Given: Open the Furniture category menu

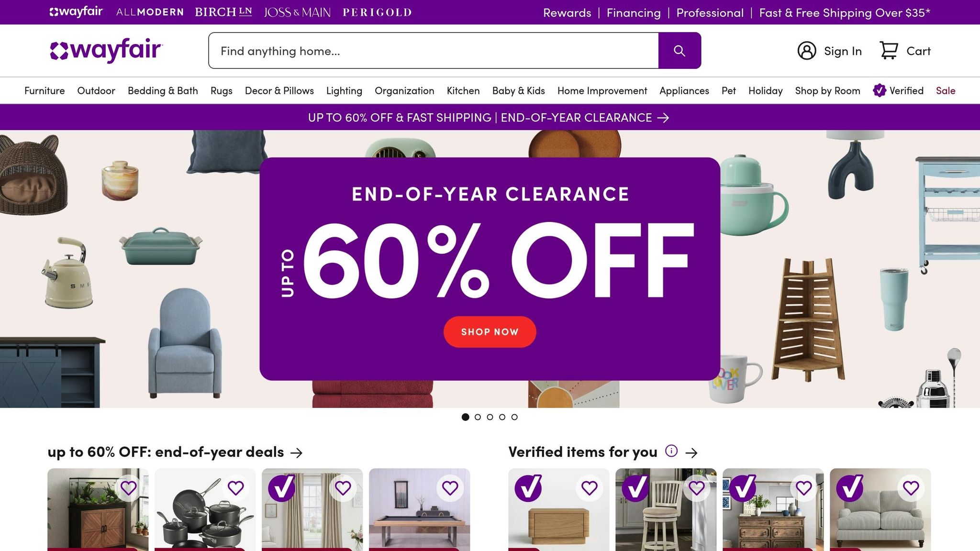Looking at the screenshot, I should pos(45,90).
